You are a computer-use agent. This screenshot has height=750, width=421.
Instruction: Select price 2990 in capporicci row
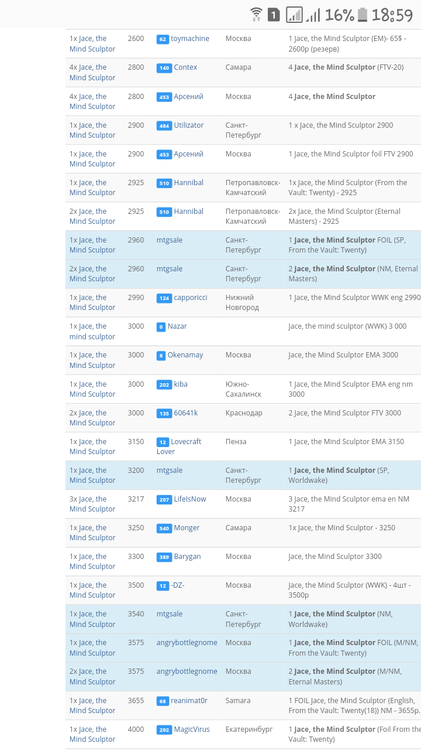pos(136,298)
